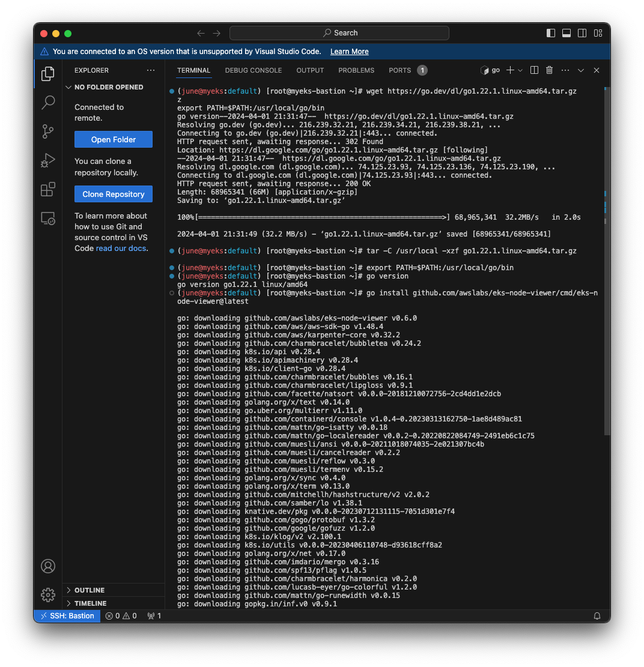
Task: Follow the Learn More link in banner
Action: [350, 52]
